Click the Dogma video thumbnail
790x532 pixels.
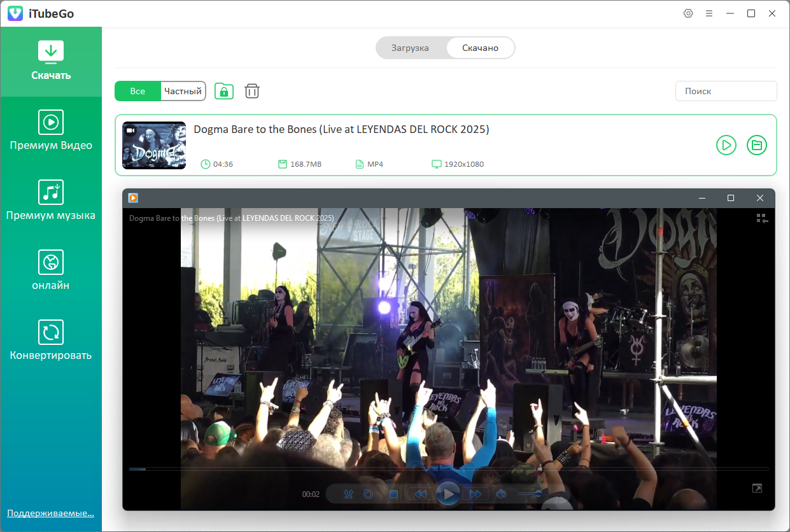pos(154,145)
